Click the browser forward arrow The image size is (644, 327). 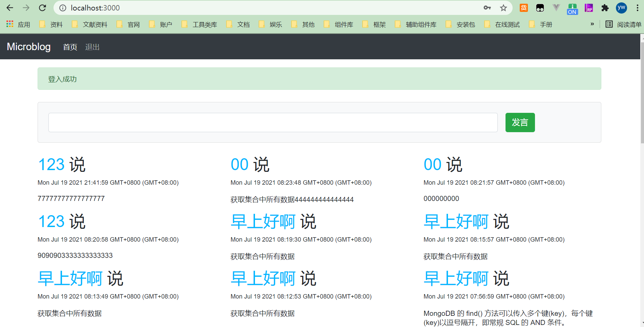[26, 8]
